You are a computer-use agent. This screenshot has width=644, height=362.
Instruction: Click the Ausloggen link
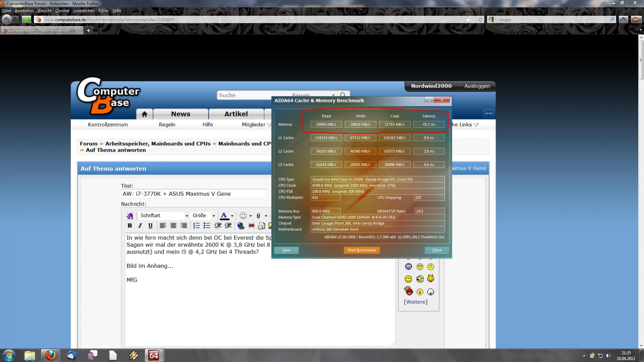pyautogui.click(x=477, y=86)
